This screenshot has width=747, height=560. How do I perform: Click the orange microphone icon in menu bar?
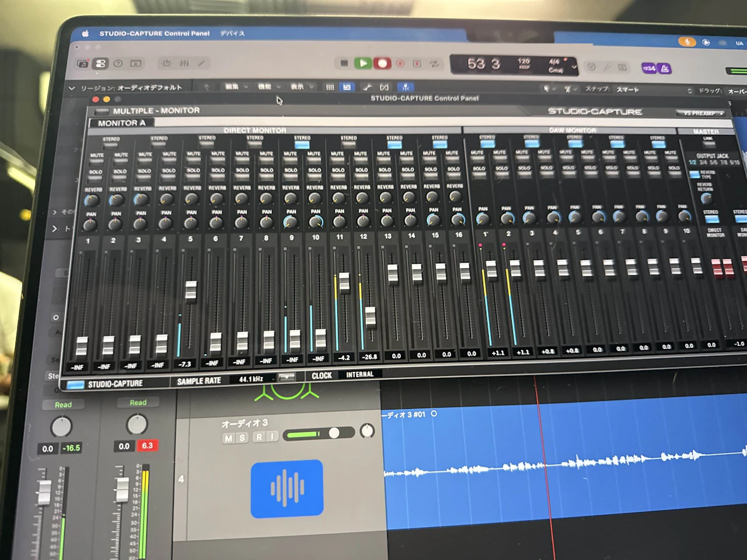[687, 41]
